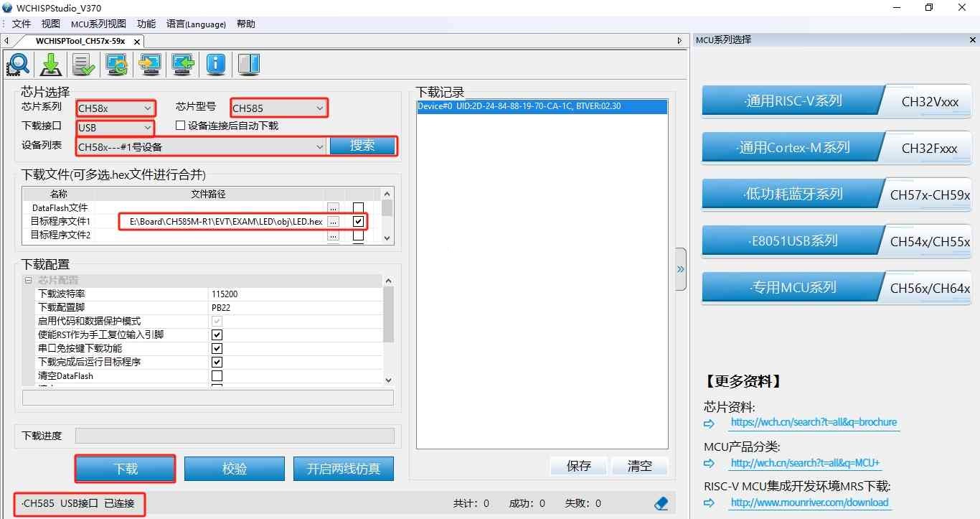Click the 搜索 search button

click(362, 146)
